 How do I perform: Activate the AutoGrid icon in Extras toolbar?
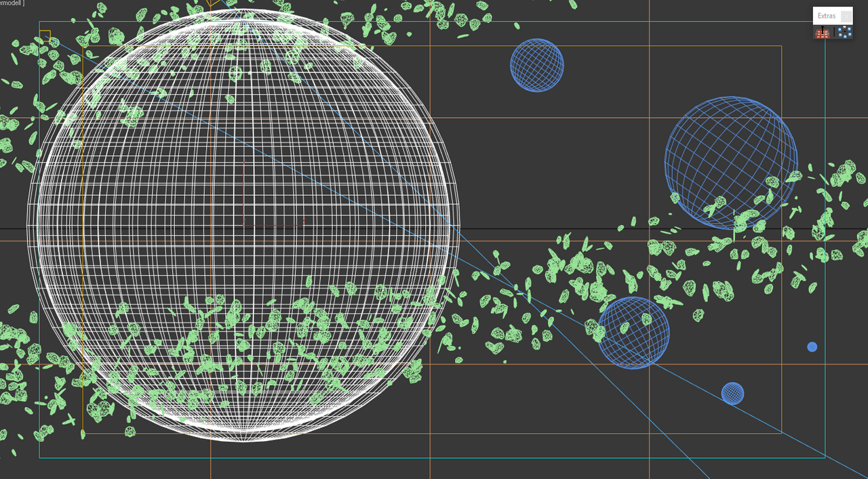click(823, 33)
